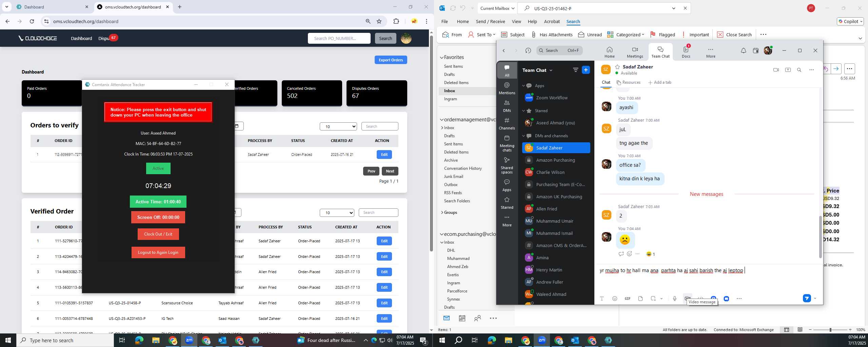The height and width of the screenshot is (347, 868).
Task: Open Channels in the Zoom sidebar
Action: pyautogui.click(x=507, y=123)
